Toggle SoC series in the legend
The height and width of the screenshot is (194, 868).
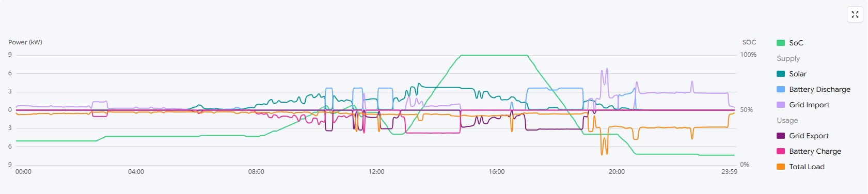[790, 43]
